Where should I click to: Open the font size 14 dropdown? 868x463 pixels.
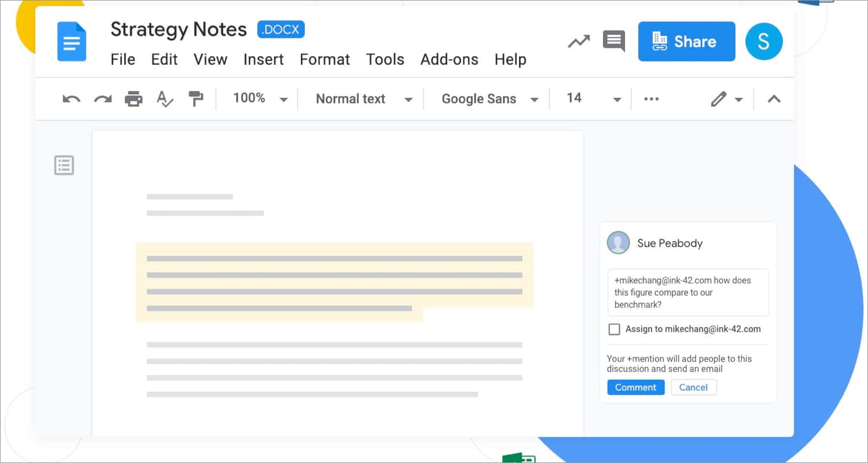pos(594,99)
